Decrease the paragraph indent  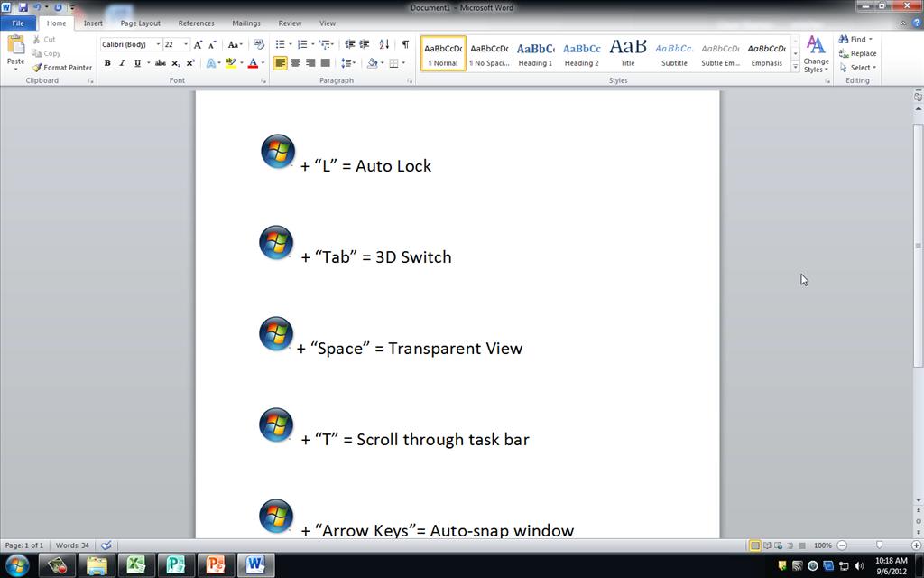pos(350,44)
